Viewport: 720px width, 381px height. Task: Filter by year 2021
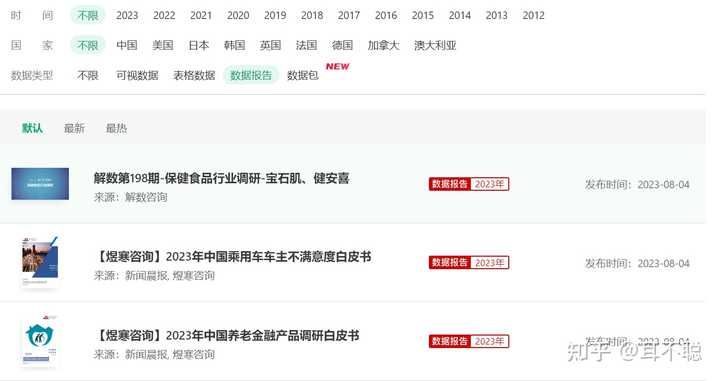[201, 15]
